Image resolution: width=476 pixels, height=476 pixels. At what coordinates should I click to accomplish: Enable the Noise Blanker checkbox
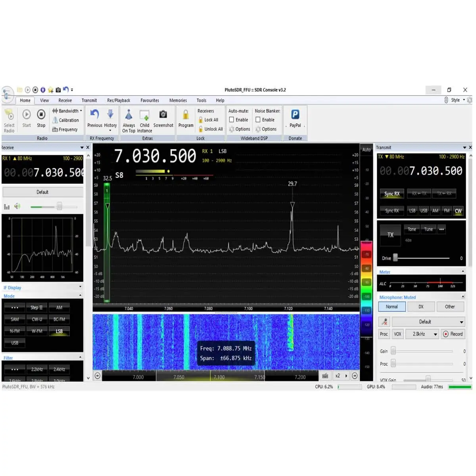[x=258, y=119]
